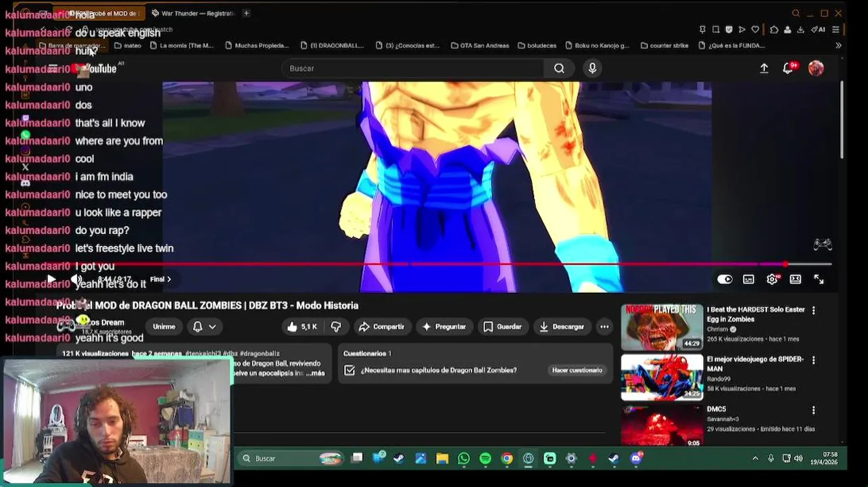
Task: Click the Descargar button
Action: [x=561, y=327]
